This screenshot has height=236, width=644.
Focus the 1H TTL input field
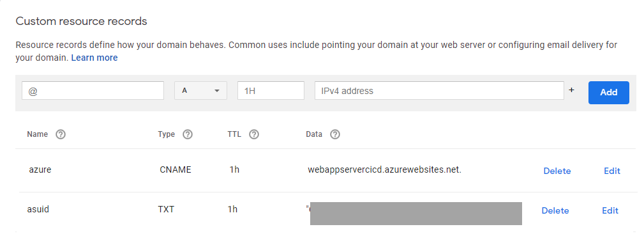pyautogui.click(x=271, y=91)
